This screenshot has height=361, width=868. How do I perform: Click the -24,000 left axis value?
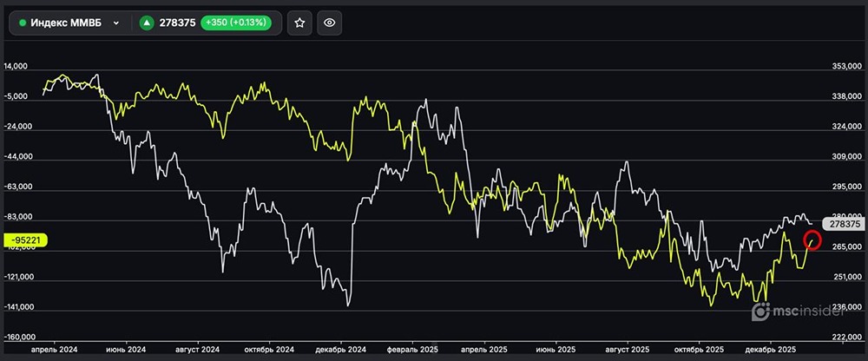(17, 126)
